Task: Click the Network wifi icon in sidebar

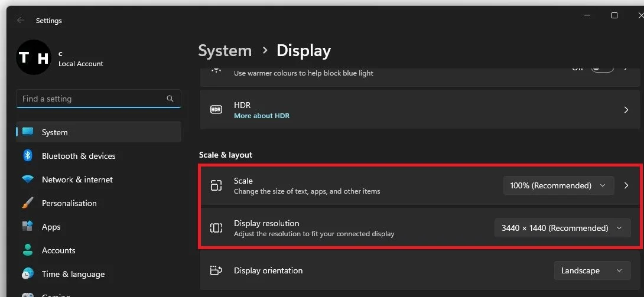Action: 28,179
